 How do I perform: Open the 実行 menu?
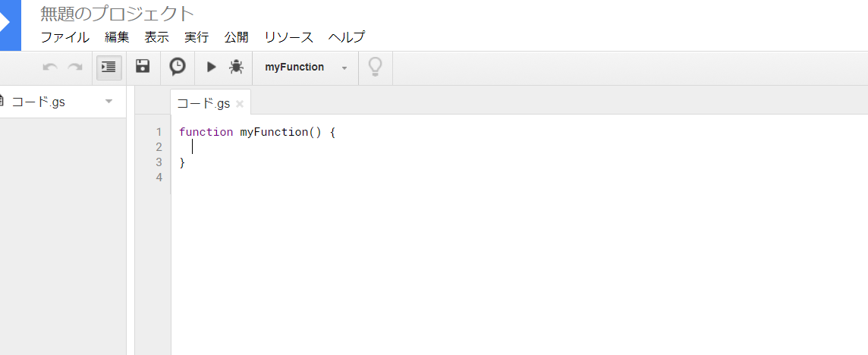click(x=197, y=37)
